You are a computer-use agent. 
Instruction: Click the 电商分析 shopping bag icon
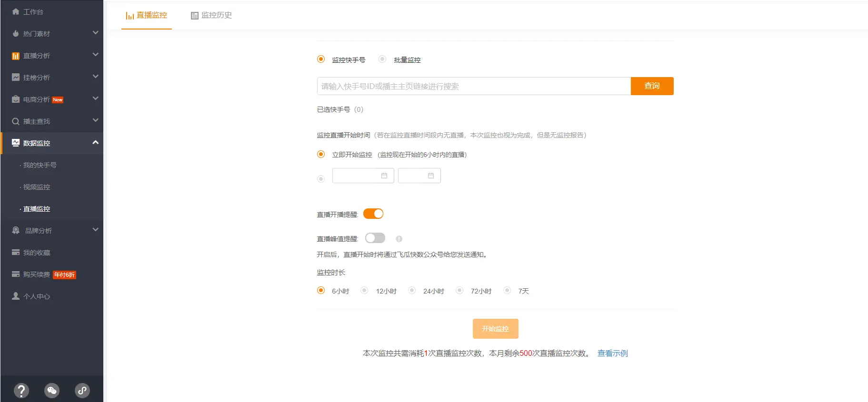(16, 99)
